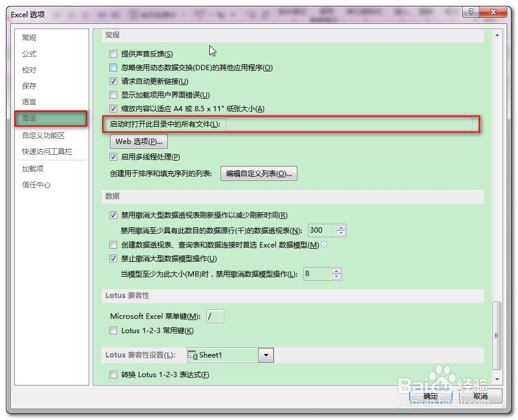Viewport: 518px width, 420px height.
Task: Open 快速访问工具栏 settings
Action: pos(47,151)
